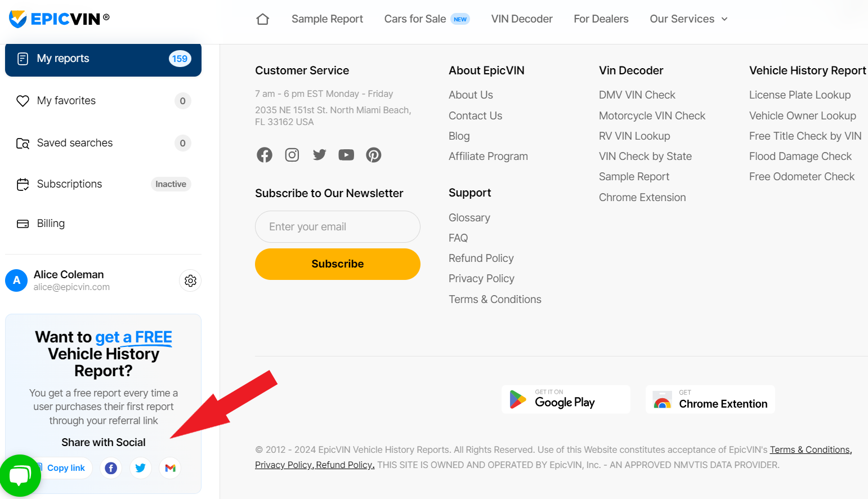Open EpicVIN's Facebook page from the footer
Image resolution: width=868 pixels, height=499 pixels.
(x=265, y=155)
